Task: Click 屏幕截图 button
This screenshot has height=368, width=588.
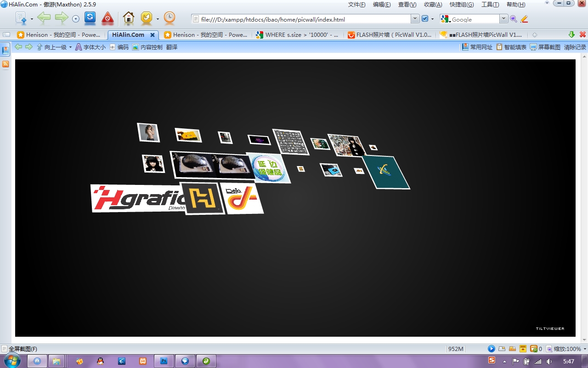Action: 545,47
